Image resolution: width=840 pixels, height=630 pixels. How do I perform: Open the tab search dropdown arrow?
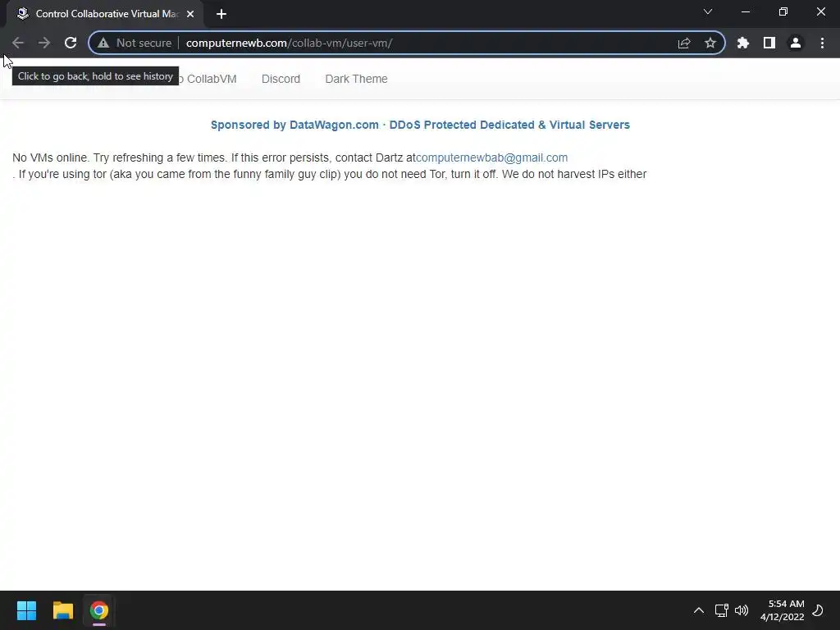[x=708, y=11]
